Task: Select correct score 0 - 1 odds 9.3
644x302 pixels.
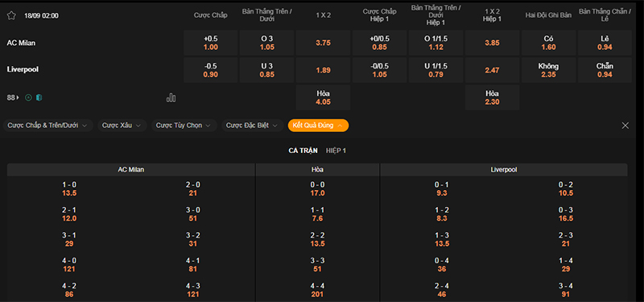Action: click(x=441, y=189)
